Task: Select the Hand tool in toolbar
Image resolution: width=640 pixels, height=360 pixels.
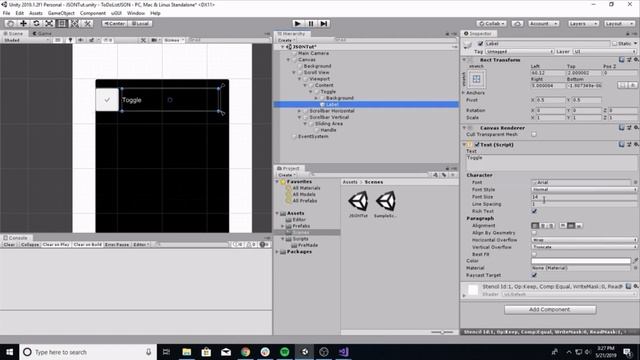Action: tap(11, 23)
